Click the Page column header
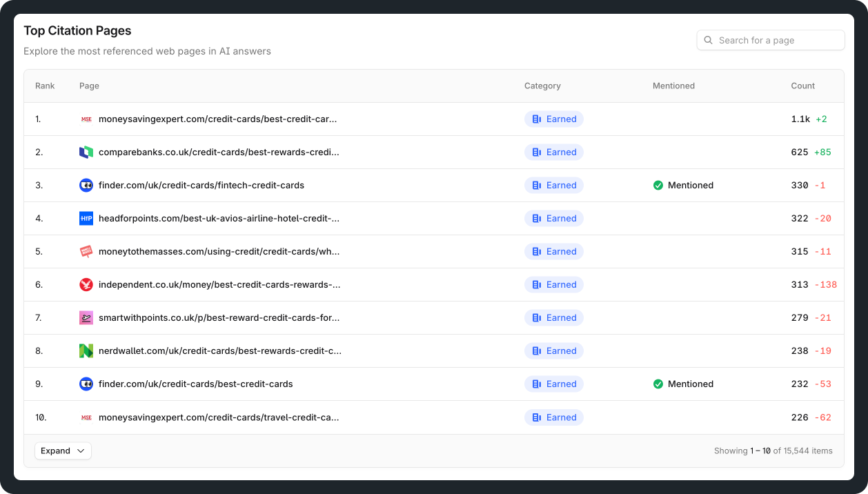Viewport: 868px width, 494px height. 89,86
